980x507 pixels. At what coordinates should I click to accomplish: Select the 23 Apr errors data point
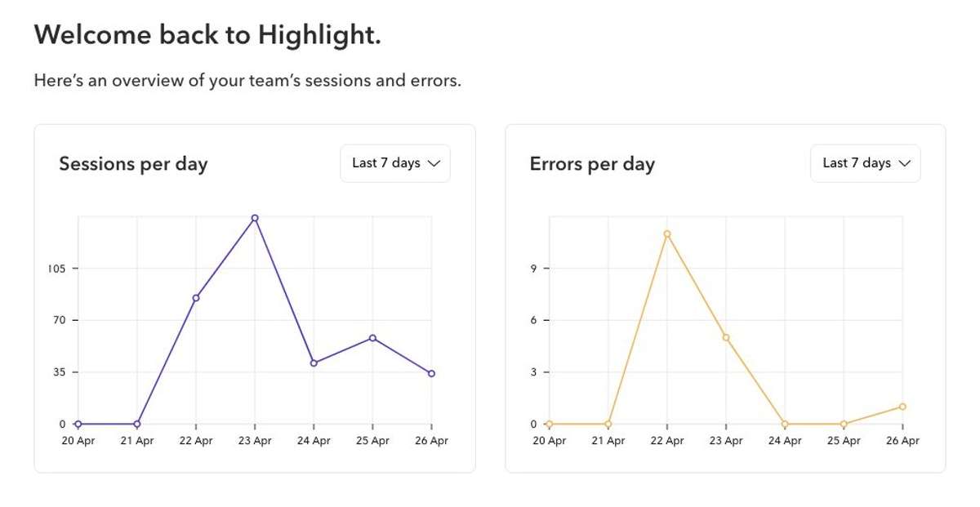[726, 337]
